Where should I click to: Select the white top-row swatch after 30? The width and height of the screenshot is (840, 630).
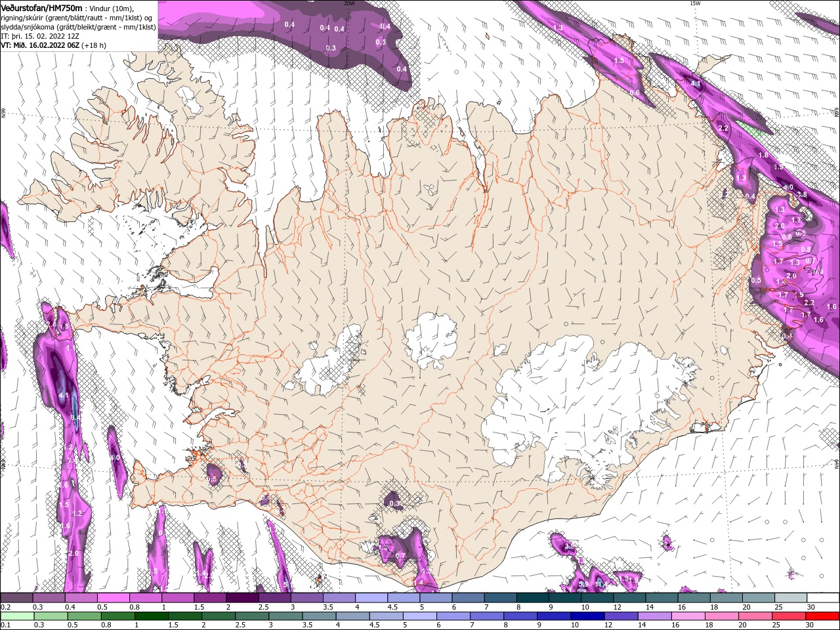[823, 598]
